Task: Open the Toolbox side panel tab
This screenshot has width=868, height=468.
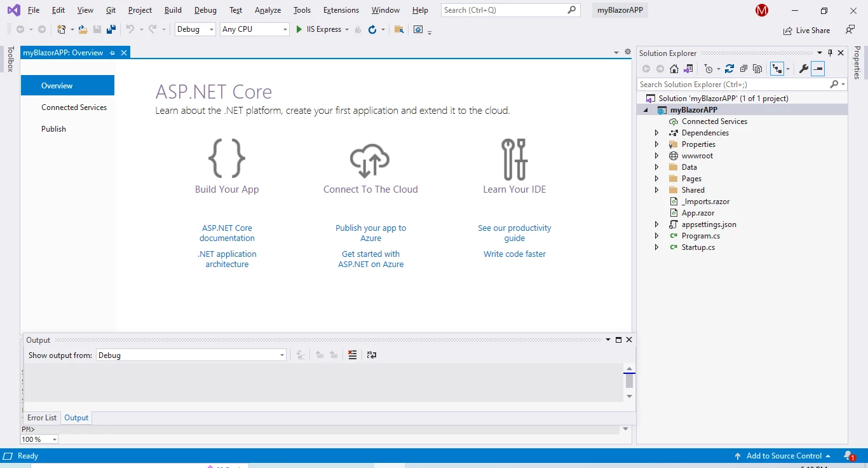Action: click(10, 59)
